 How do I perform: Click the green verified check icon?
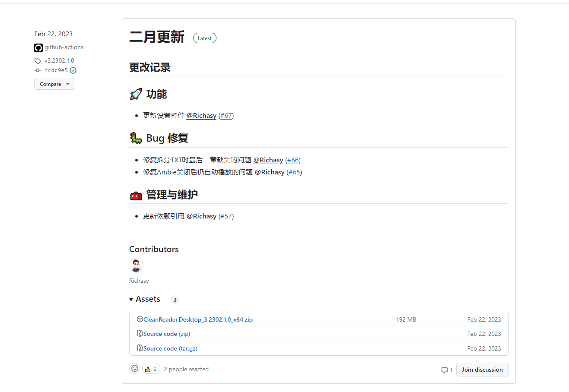click(73, 70)
